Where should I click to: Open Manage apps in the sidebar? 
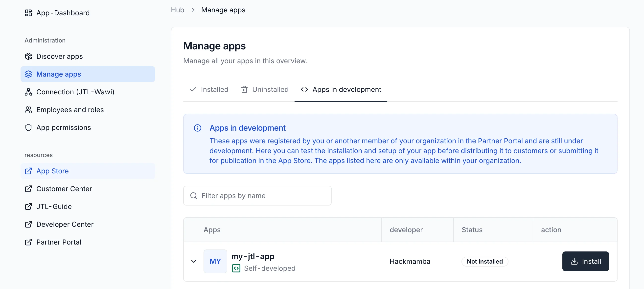click(x=88, y=74)
